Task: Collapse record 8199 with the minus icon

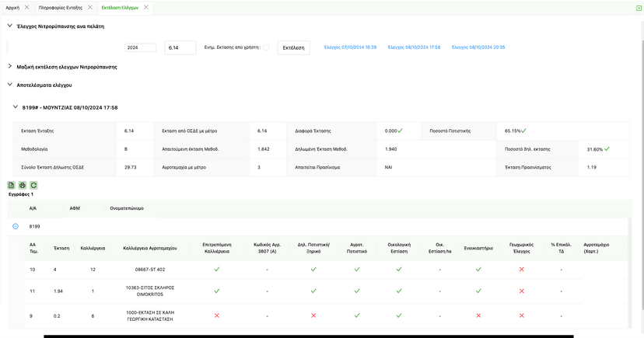Action: click(16, 226)
